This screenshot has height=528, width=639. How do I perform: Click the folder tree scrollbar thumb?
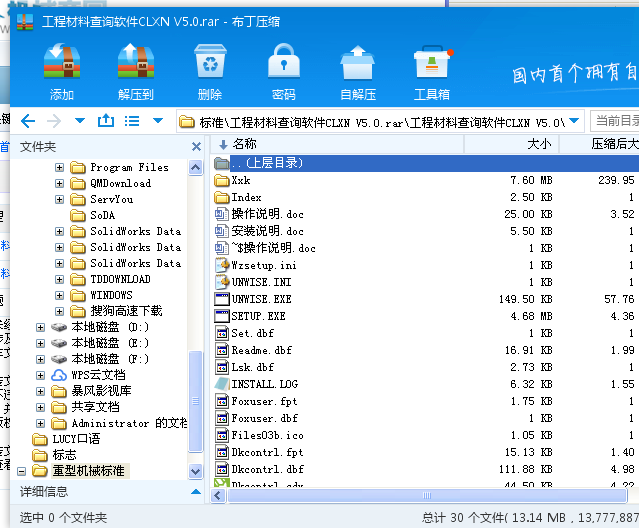196,401
